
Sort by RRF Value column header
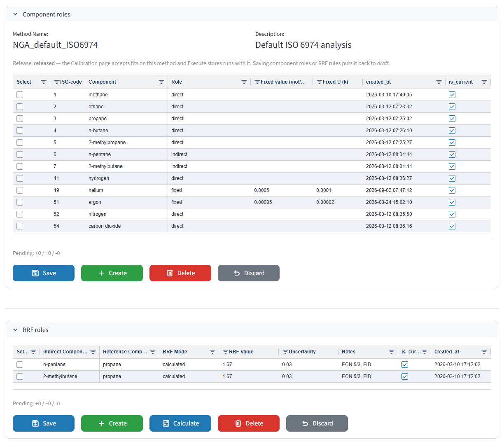click(x=241, y=352)
